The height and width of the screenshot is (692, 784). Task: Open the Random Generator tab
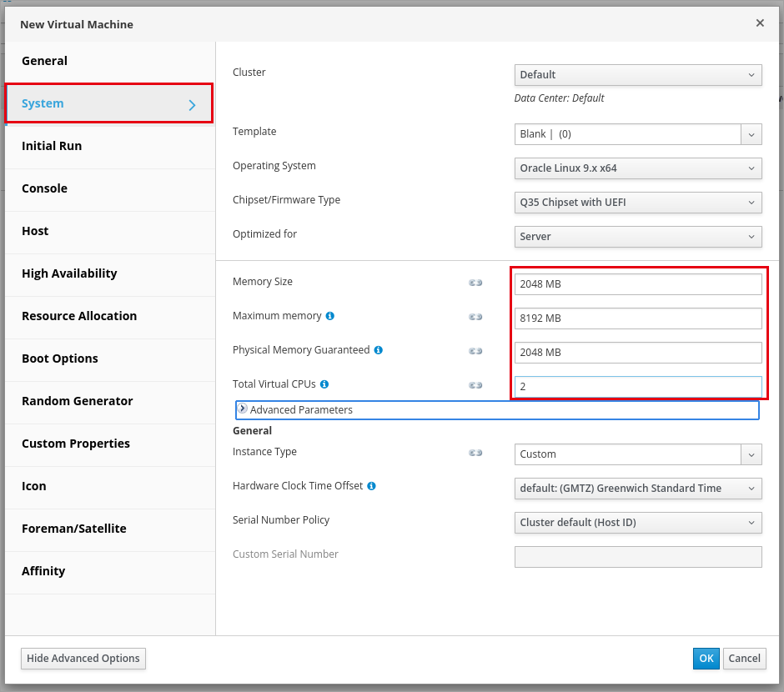click(x=110, y=401)
